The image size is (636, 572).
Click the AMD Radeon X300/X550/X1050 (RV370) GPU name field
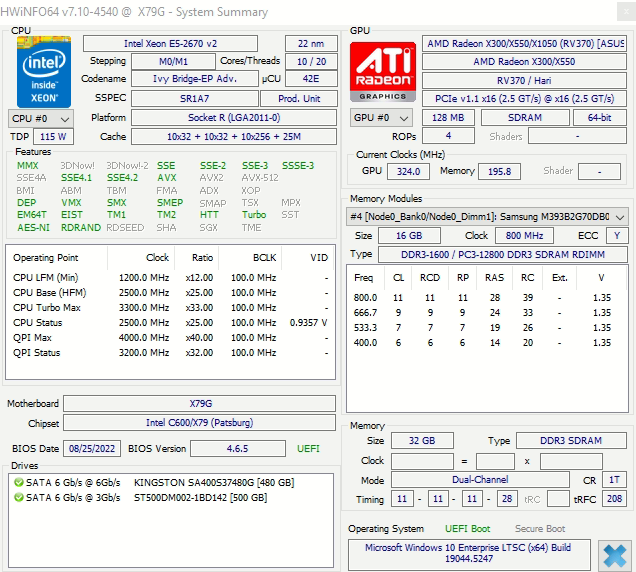tap(524, 43)
